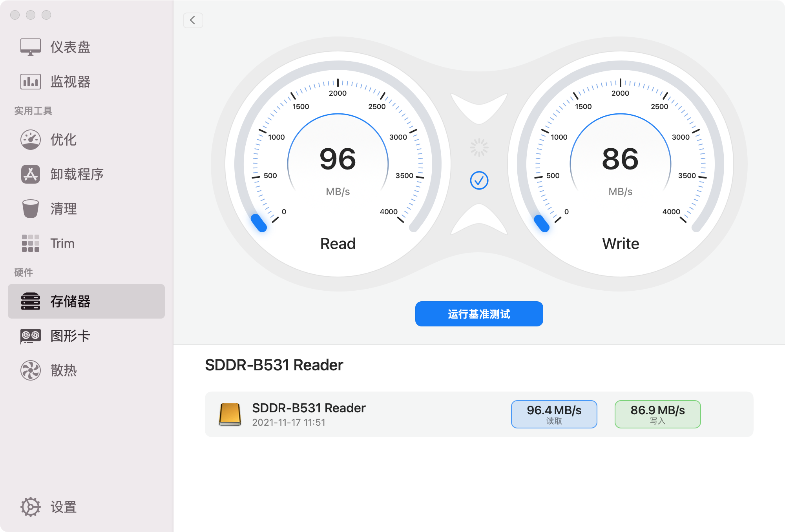Screen dimensions: 785x532
Task: Open 清理 from the sidebar
Action: coord(86,209)
